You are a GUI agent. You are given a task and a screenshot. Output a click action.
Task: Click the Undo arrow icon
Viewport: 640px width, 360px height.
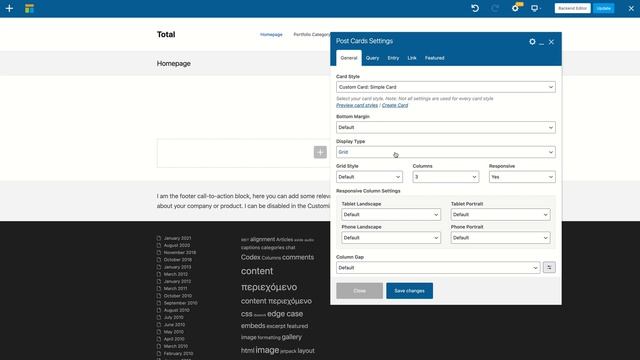tap(475, 8)
